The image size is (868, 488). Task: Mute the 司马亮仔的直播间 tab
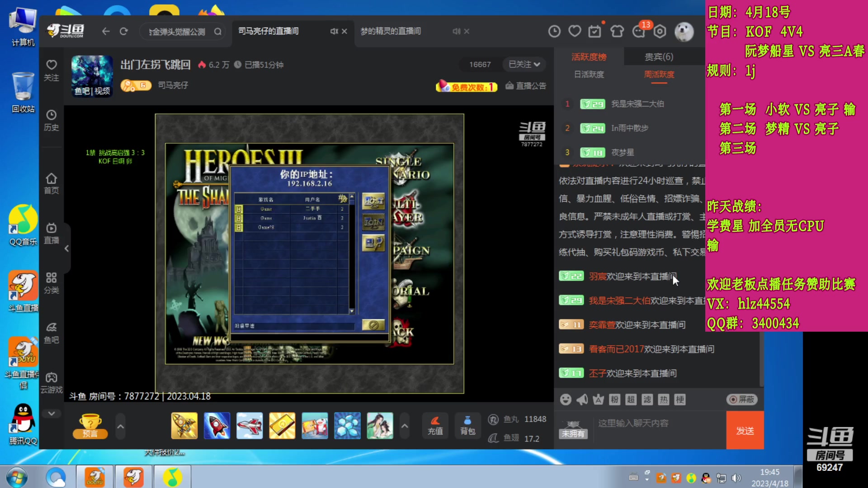pos(334,31)
